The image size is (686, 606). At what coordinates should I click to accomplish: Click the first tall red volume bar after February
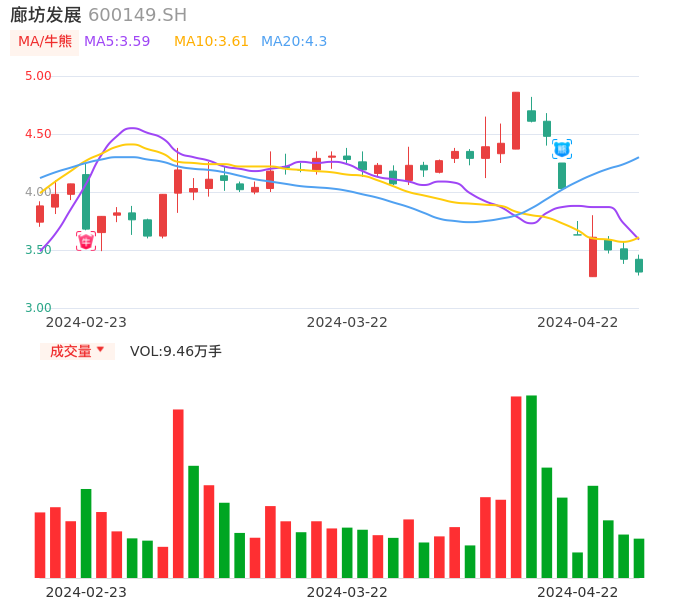tap(178, 493)
